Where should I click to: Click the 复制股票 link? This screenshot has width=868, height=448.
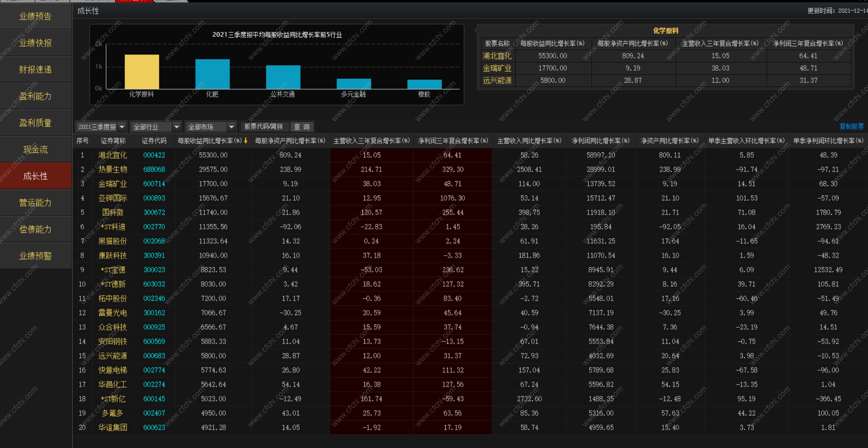851,127
